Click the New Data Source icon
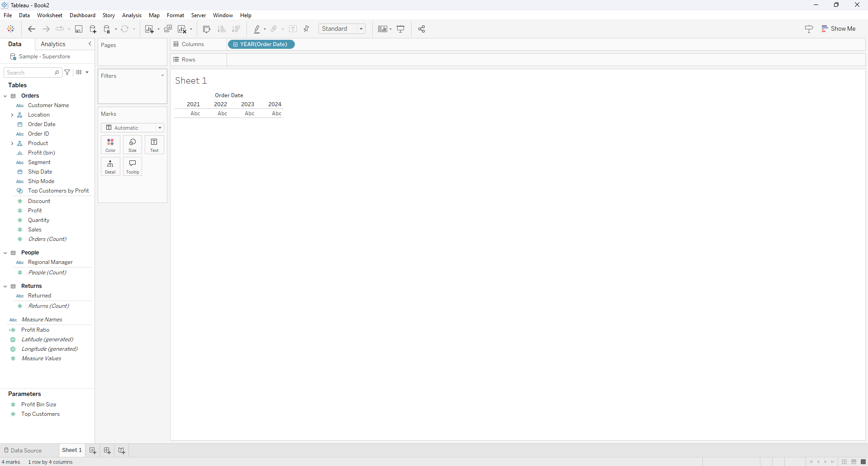The image size is (868, 466). point(93,29)
